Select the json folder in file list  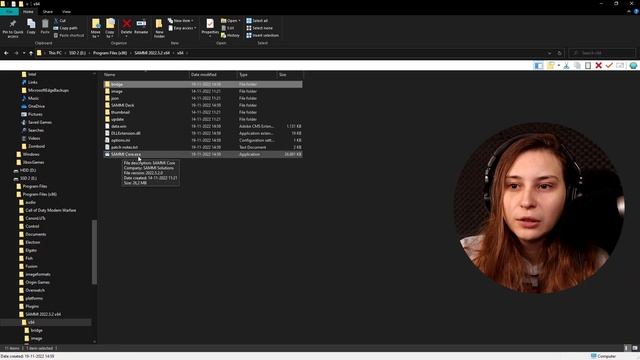pyautogui.click(x=203, y=98)
